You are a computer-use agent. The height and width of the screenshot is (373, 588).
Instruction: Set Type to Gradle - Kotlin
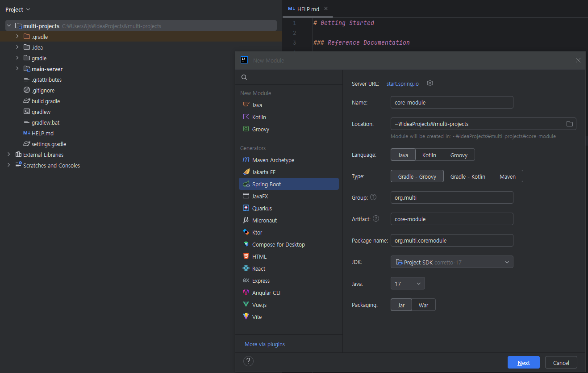coord(467,176)
